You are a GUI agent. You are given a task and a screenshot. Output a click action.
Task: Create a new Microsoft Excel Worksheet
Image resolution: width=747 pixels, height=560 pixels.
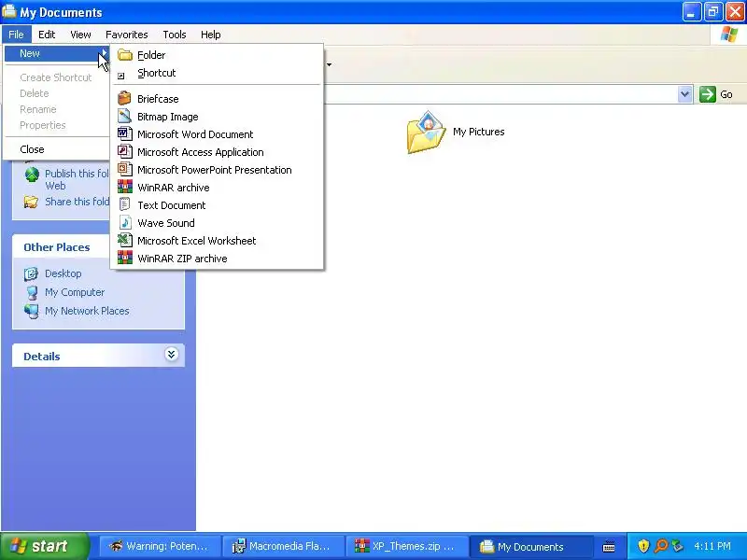click(218, 241)
